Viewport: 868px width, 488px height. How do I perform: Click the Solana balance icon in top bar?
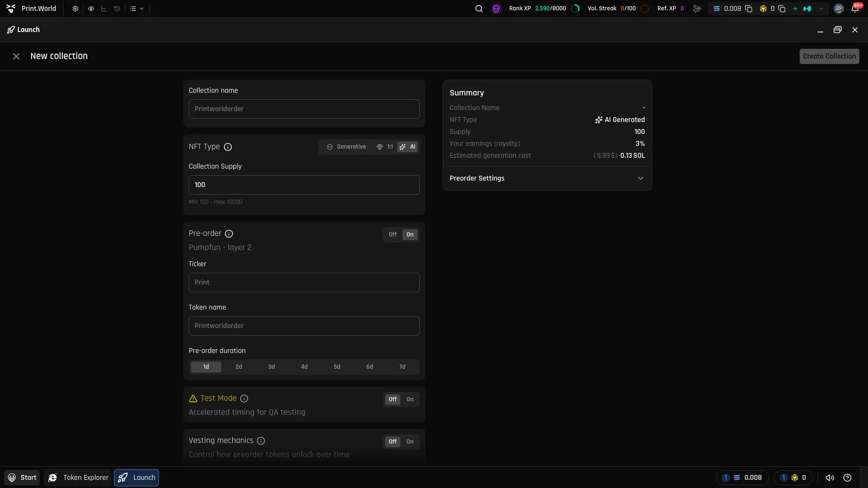pos(717,9)
